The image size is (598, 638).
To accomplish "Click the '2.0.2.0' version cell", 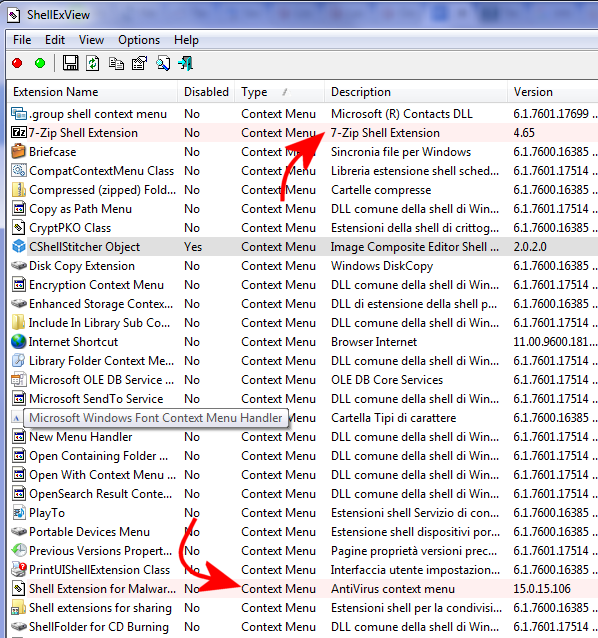I will (530, 247).
